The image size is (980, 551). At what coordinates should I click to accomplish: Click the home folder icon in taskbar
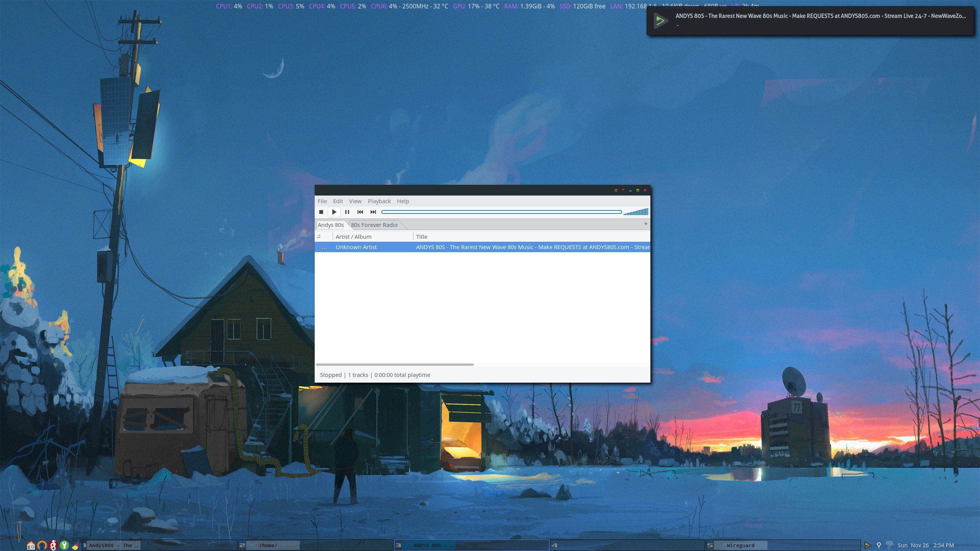click(x=31, y=545)
